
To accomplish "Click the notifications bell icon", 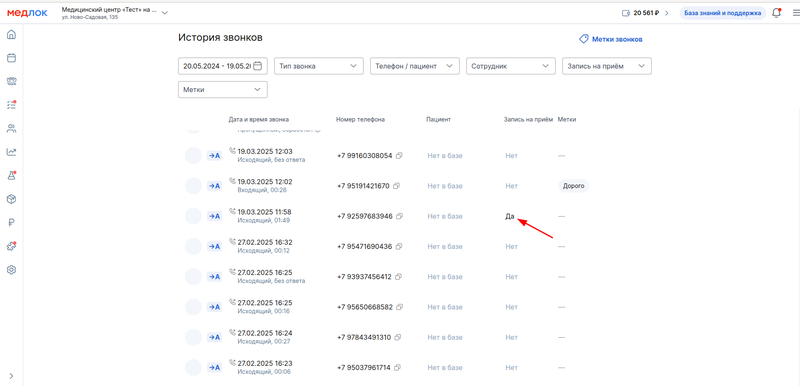I will pos(777,13).
